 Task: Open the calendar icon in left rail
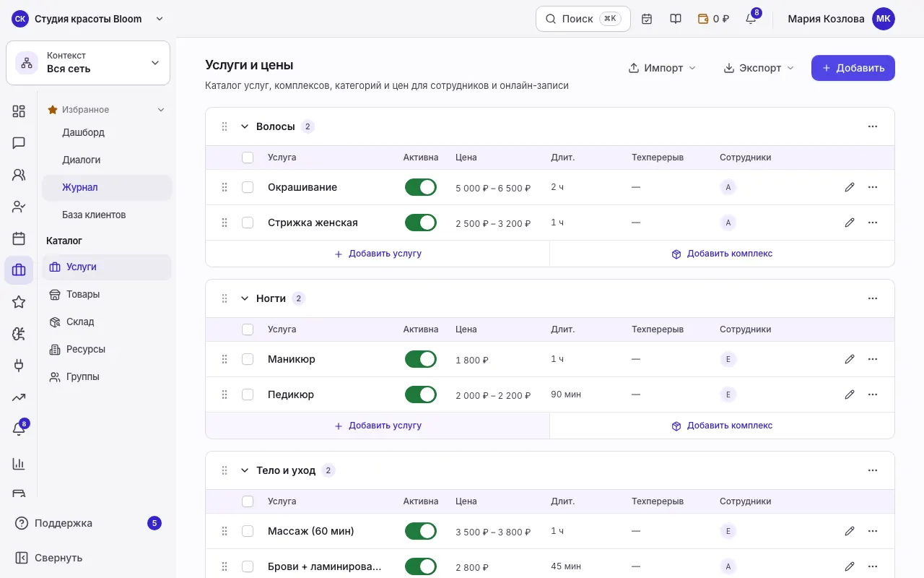click(x=19, y=238)
